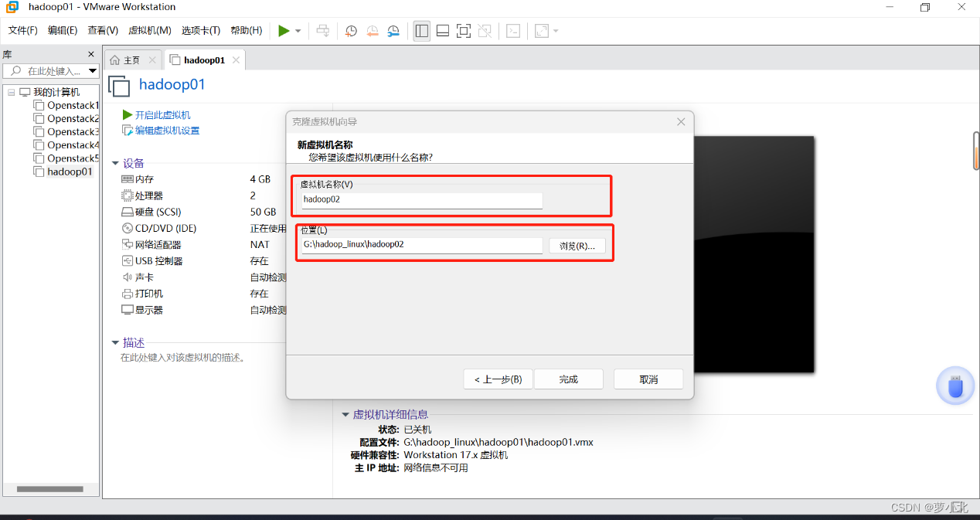Screen dimensions: 980x520
Task: Select hadoop01 in the library tree
Action: point(63,172)
